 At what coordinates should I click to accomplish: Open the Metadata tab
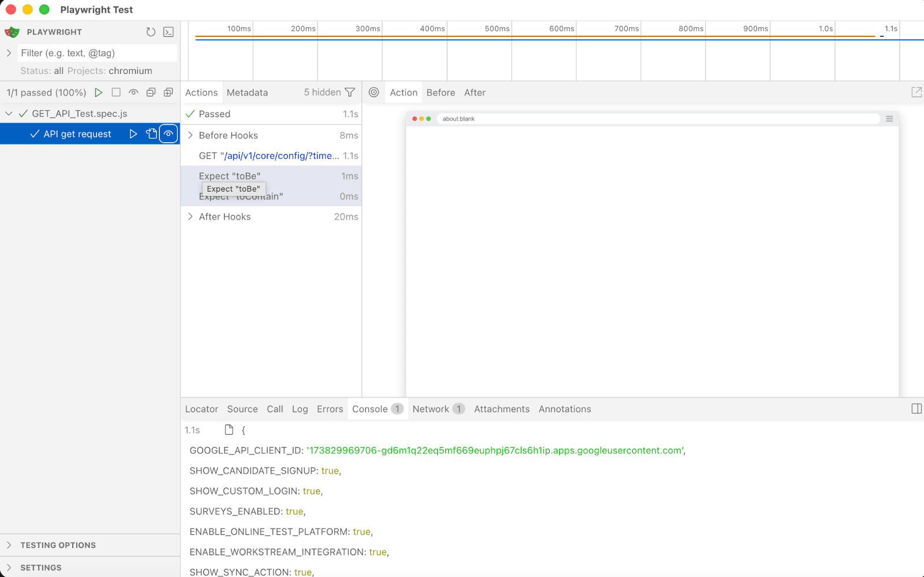pos(247,92)
